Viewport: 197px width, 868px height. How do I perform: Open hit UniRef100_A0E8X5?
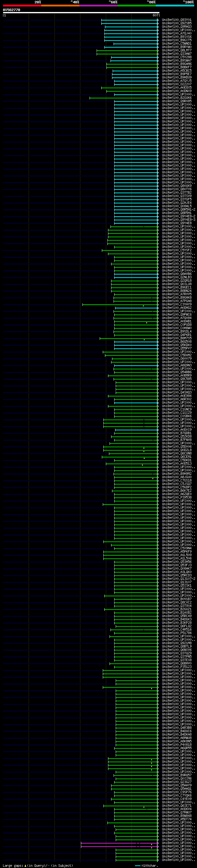[x=176, y=88]
